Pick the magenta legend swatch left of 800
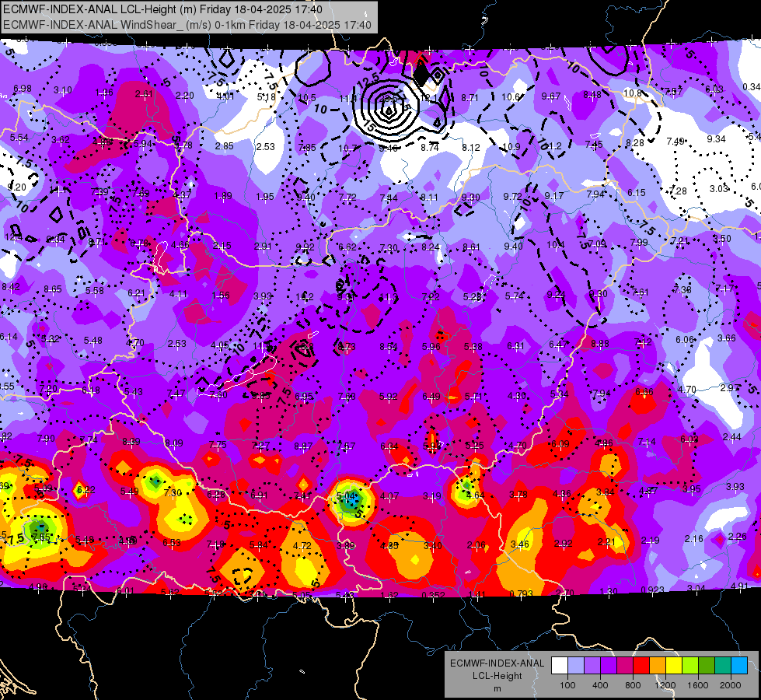761x700 pixels. pos(625,666)
